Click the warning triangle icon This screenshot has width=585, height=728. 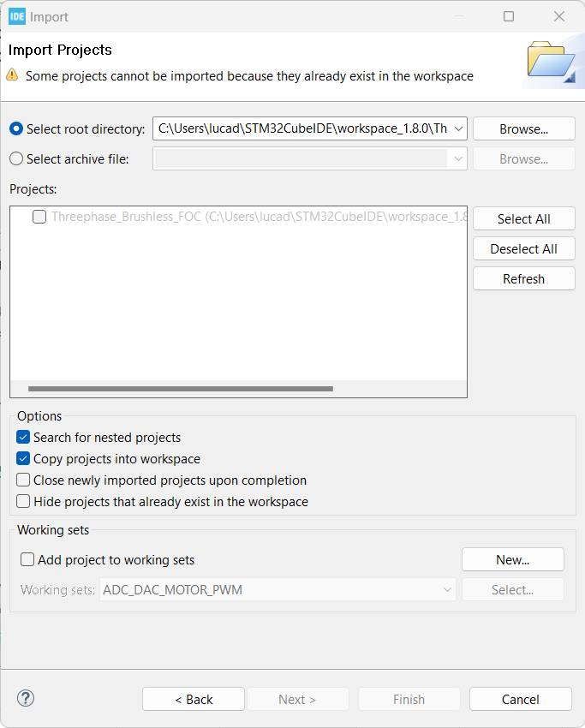(x=13, y=75)
